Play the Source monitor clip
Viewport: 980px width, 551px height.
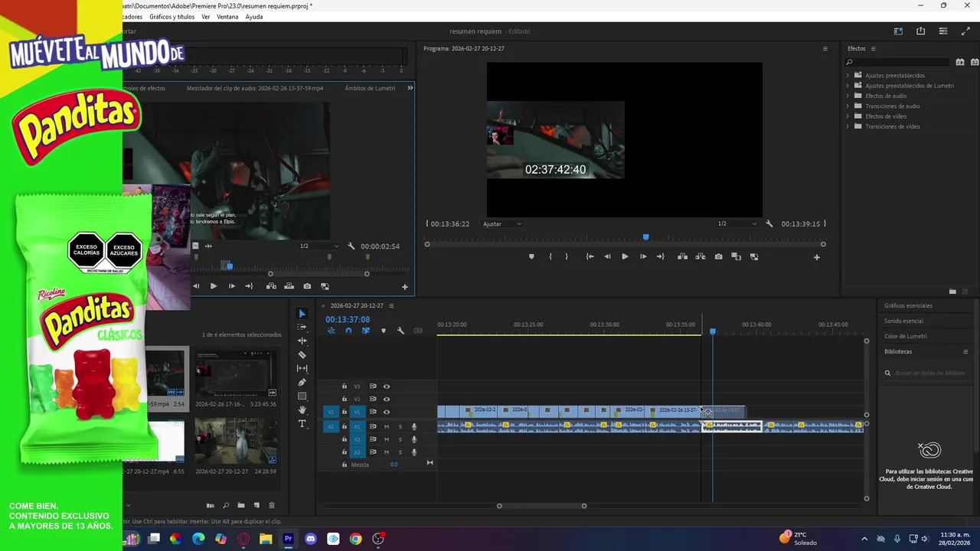coord(213,286)
